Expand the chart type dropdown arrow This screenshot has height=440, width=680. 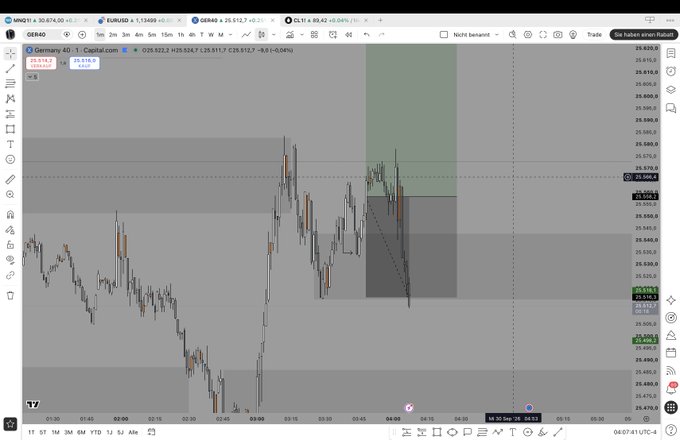coord(274,35)
